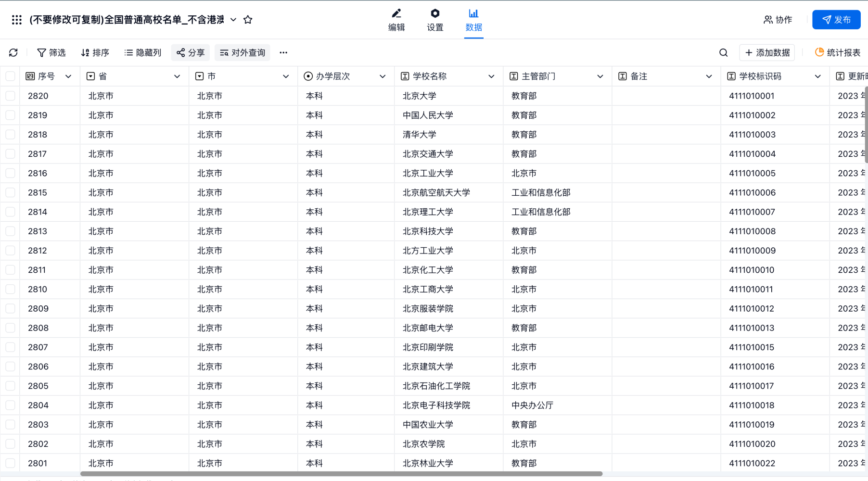Select the 北京大学 cell

(448, 96)
